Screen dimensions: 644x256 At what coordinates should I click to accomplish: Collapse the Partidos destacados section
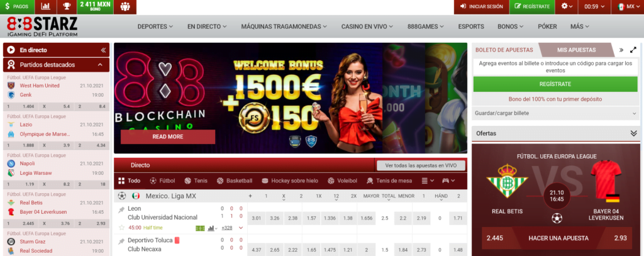100,65
